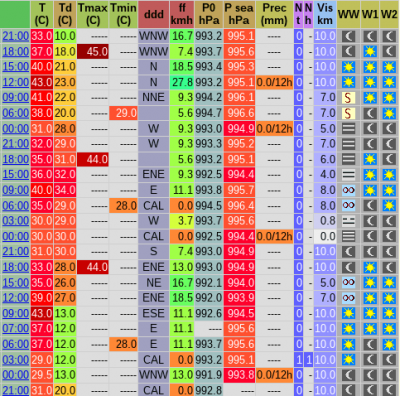Viewport: 400px width, 396px height.
Task: Click the WW sun icon in the 29.0°C 03:00 row
Action: pyautogui.click(x=348, y=360)
